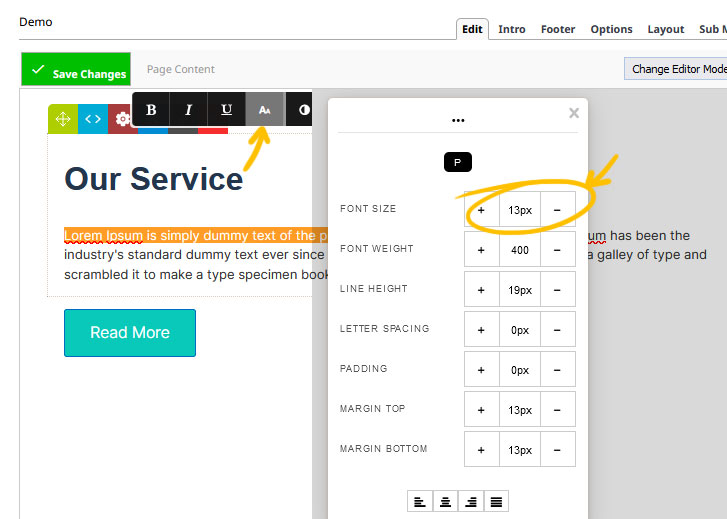This screenshot has width=727, height=519.
Task: Underline the selected text
Action: pyautogui.click(x=227, y=110)
